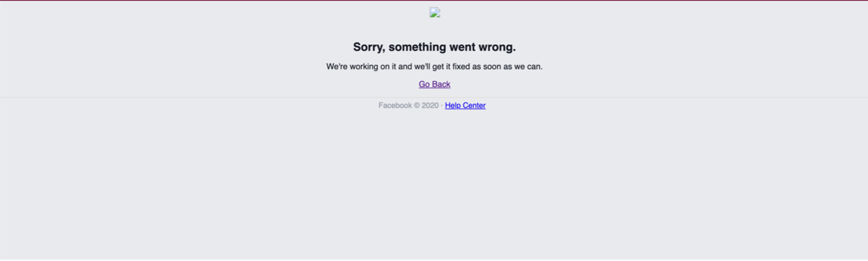
Task: Select the word "fixed" in the message
Action: [x=461, y=67]
